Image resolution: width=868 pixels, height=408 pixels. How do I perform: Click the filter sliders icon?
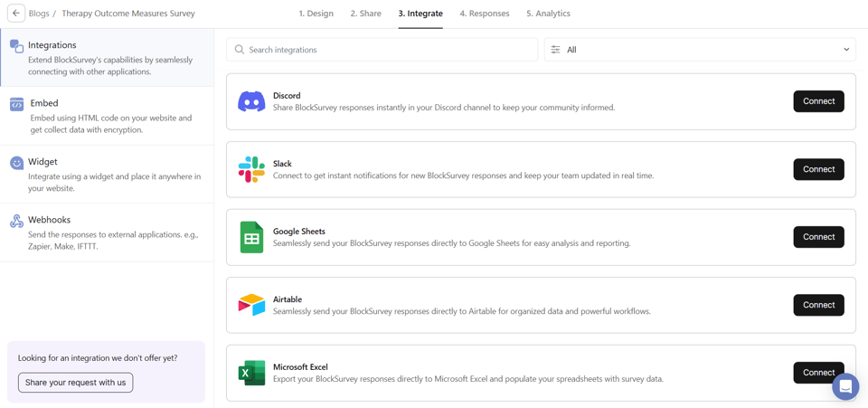click(x=555, y=49)
